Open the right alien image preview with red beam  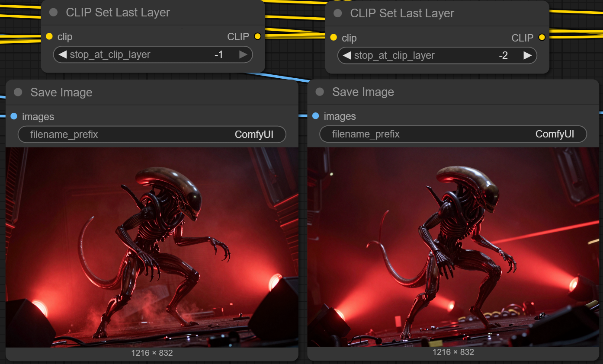[453, 247]
